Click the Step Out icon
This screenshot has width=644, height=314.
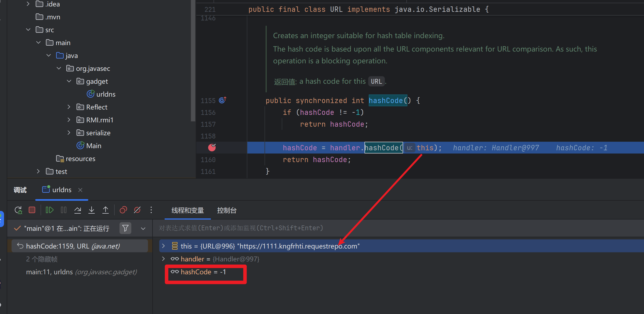coord(106,210)
